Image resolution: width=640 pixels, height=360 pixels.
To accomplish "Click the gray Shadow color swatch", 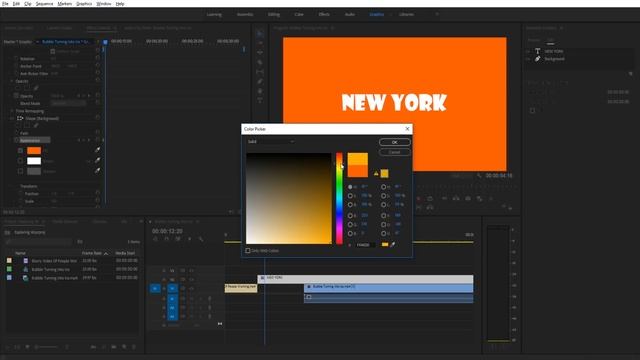I will click(34, 171).
